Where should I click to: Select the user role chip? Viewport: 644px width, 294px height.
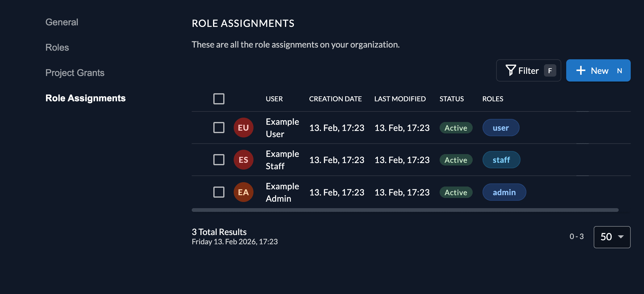coord(501,128)
